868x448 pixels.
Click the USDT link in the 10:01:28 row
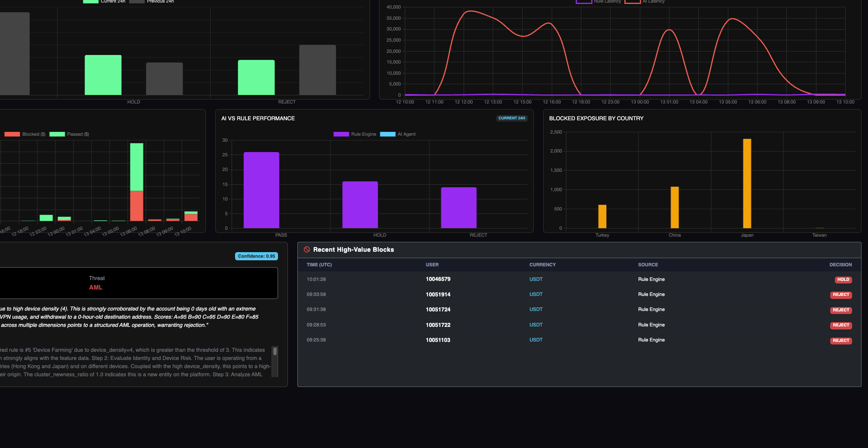[536, 279]
